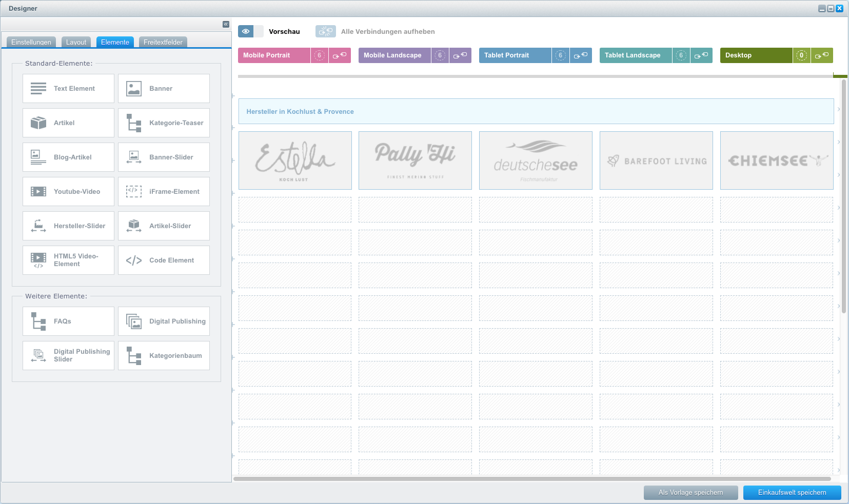The image size is (849, 504).
Task: Select the HTML5 Video-Element icon
Action: point(38,260)
